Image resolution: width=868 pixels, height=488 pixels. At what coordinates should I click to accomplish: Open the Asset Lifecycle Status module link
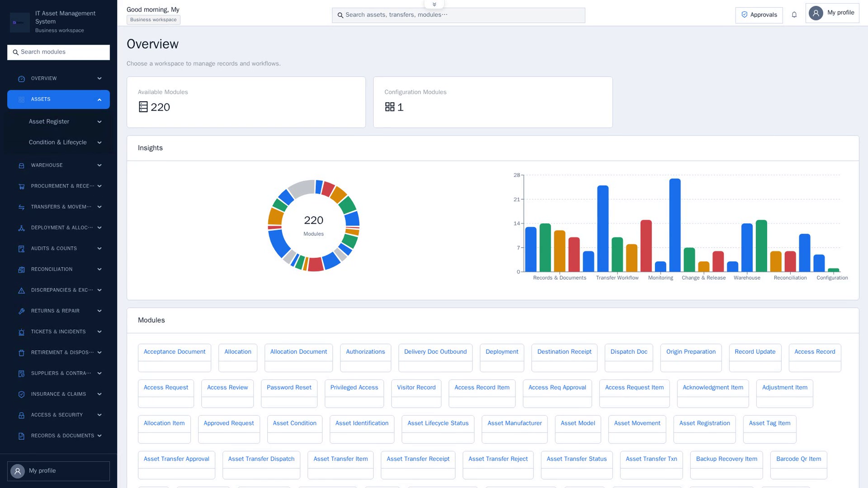click(438, 423)
